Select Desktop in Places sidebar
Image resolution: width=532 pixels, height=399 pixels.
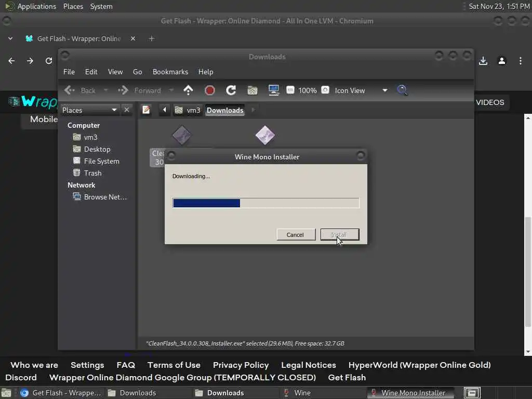91,149
